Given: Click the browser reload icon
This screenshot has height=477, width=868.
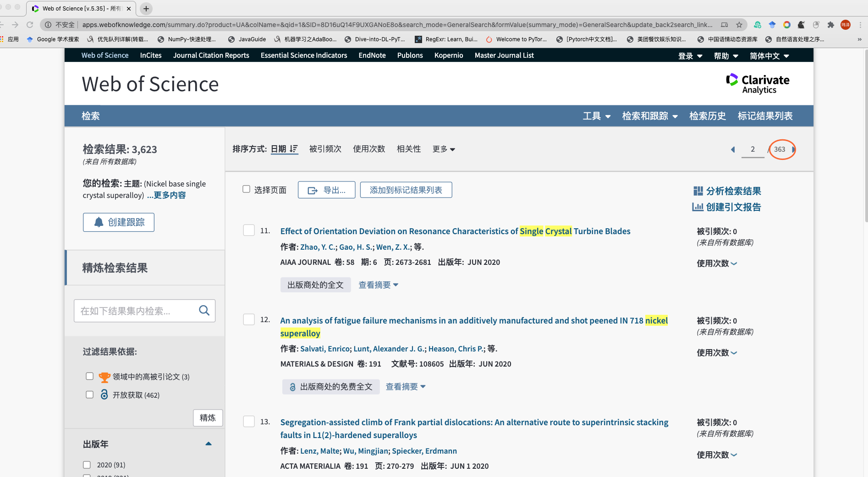Looking at the screenshot, I should pos(30,25).
